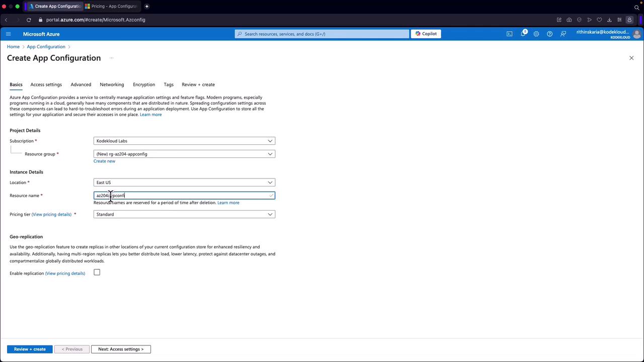Open browser downloads icon
This screenshot has height=362, width=644.
point(609,20)
